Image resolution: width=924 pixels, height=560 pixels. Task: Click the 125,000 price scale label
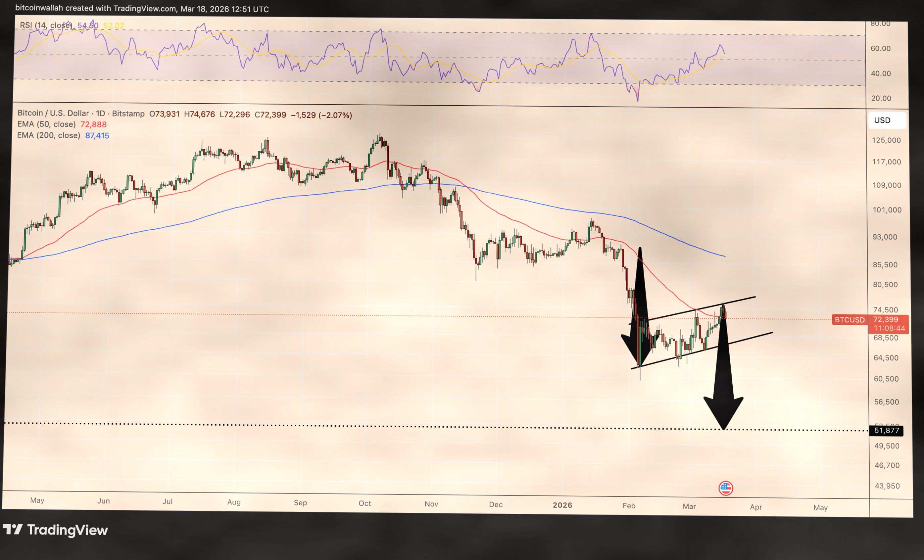886,140
